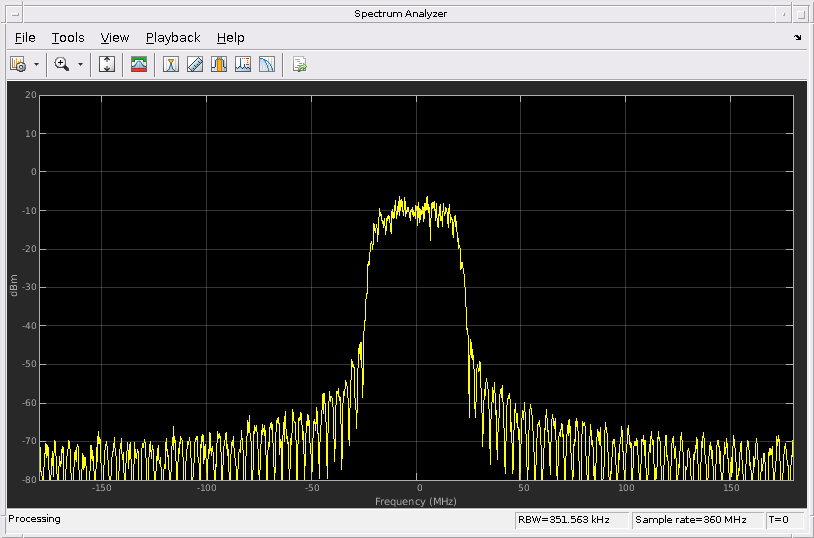
Task: Click the green and red spectral mask icon
Action: click(x=139, y=64)
